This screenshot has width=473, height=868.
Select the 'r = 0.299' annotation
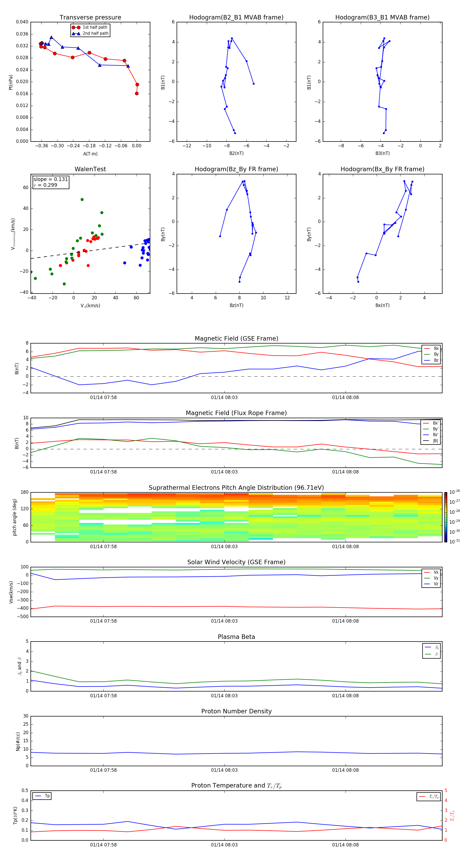45,185
